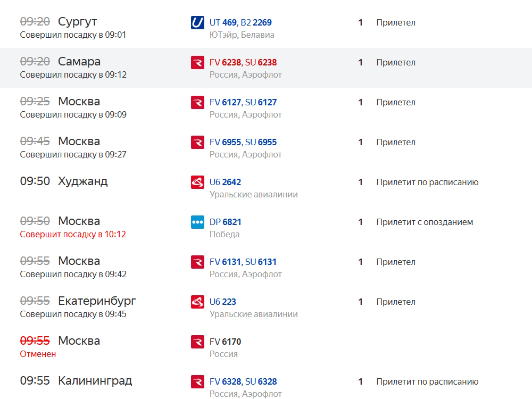Open the flight link UT 469, B2 2269
Viewport: 532px width, 399px height.
(240, 23)
